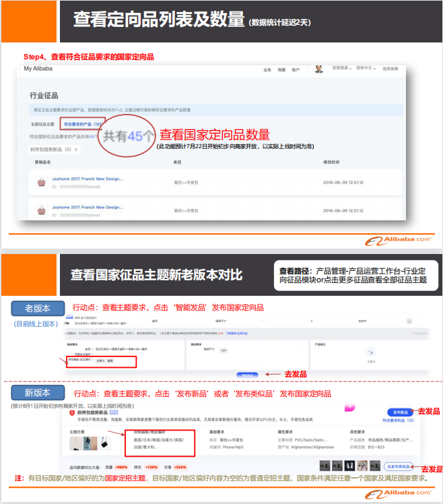Click the 发布新品 button
Image resolution: width=443 pixels, height=504 pixels.
click(400, 412)
